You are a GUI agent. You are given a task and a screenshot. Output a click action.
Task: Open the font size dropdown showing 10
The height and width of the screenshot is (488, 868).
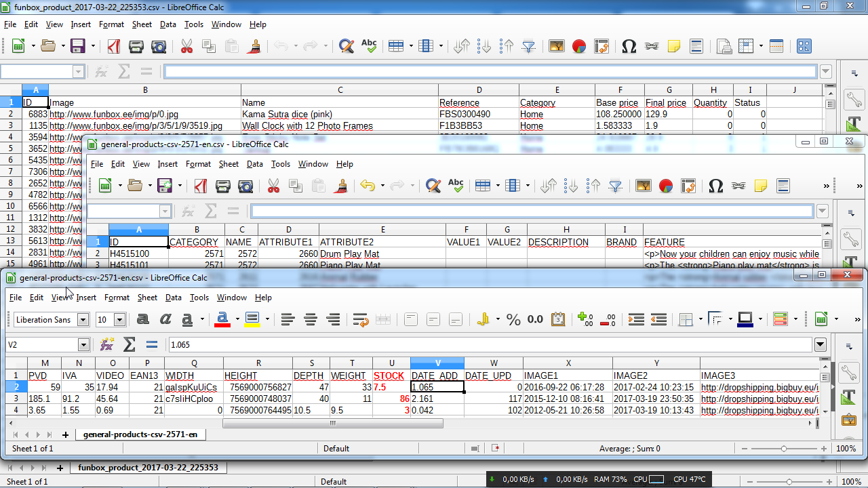[x=119, y=320]
